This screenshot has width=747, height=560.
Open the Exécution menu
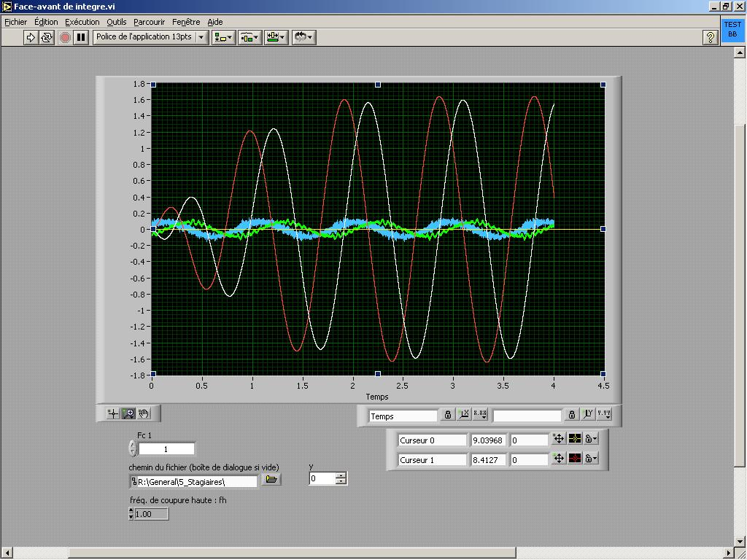(x=82, y=22)
